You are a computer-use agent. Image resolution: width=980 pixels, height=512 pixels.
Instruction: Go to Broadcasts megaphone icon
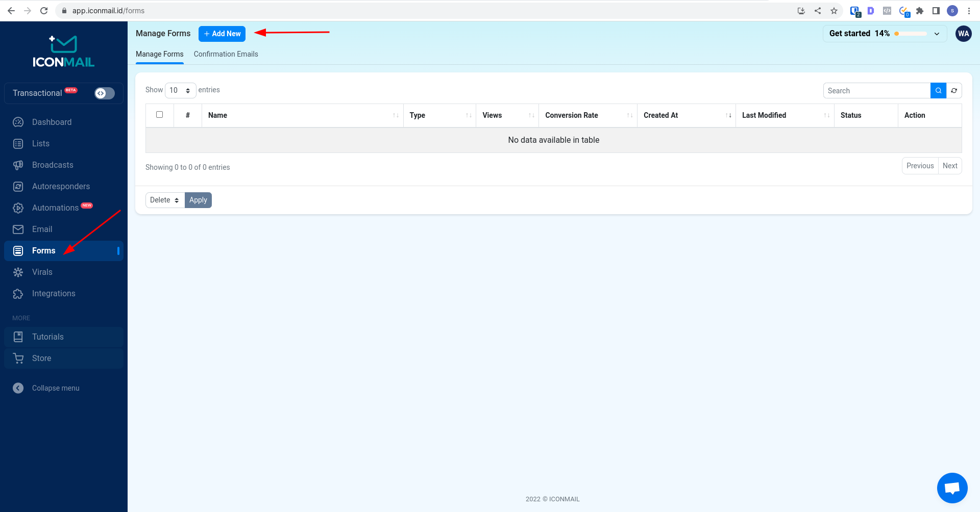[x=18, y=165]
